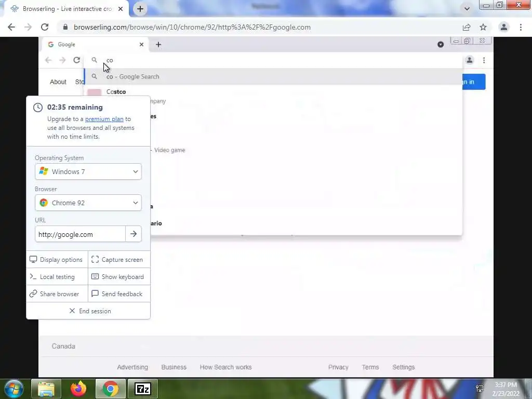
Task: Open Privacy footer link
Action: [x=338, y=367]
